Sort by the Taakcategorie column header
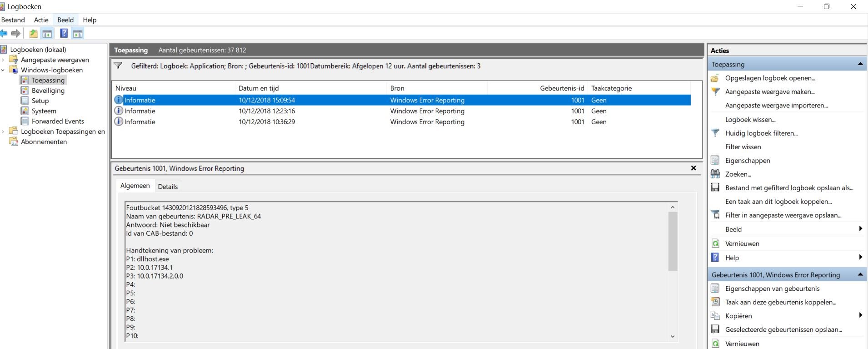The image size is (868, 349). pos(639,88)
